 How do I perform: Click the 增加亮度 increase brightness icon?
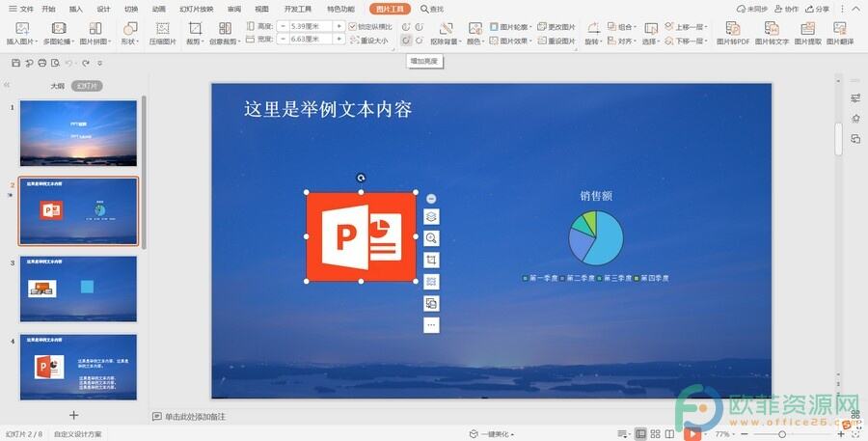(x=406, y=41)
